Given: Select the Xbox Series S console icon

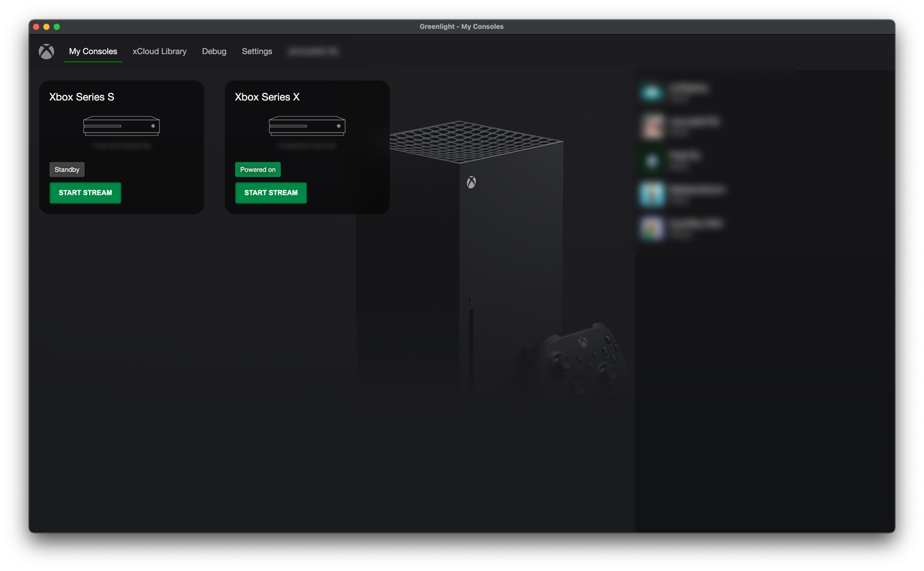Looking at the screenshot, I should click(x=122, y=126).
